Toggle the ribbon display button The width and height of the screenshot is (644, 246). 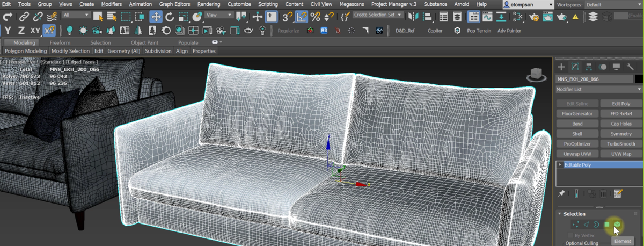pyautogui.click(x=474, y=17)
